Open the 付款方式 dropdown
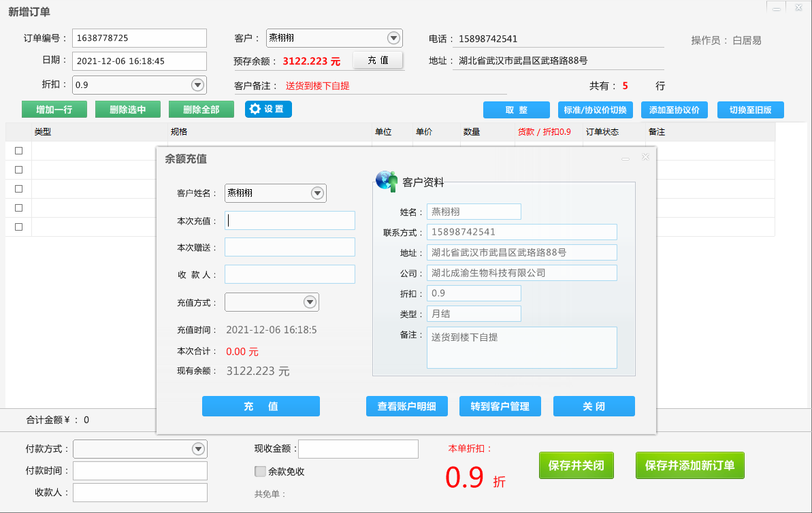Viewport: 812px width, 513px height. 198,449
